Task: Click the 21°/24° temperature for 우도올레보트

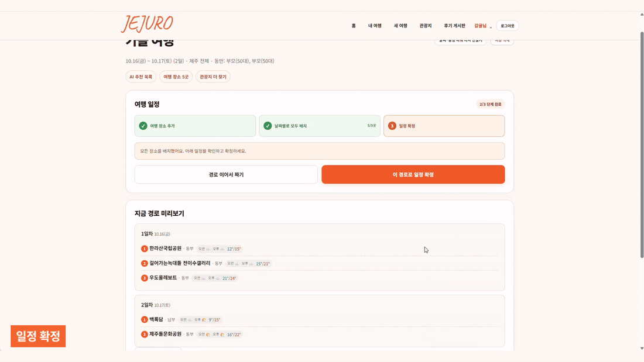Action: [x=229, y=278]
